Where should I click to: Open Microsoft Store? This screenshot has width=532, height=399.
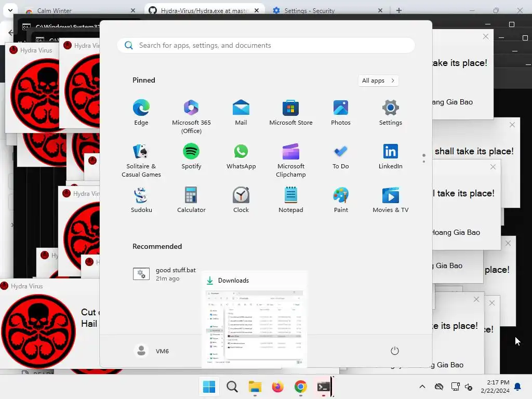291,113
